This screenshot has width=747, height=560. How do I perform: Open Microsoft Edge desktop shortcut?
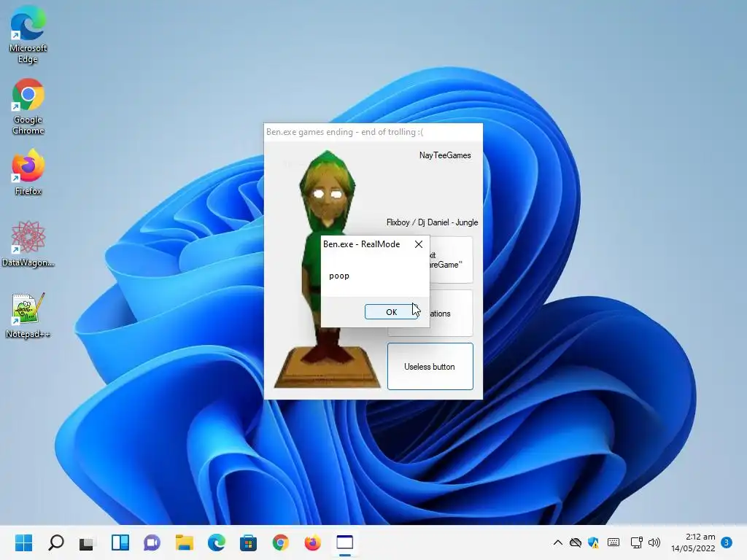click(x=28, y=35)
